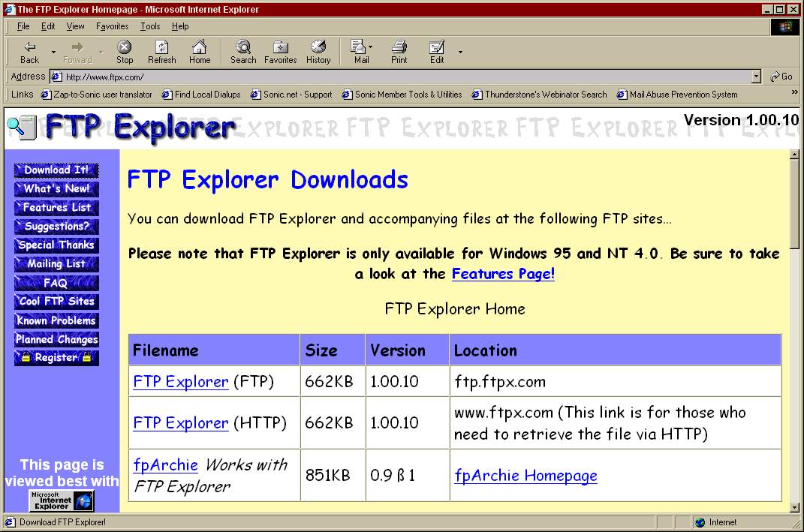This screenshot has height=532, width=804.
Task: Open the Address bar dropdown list
Action: tap(756, 77)
